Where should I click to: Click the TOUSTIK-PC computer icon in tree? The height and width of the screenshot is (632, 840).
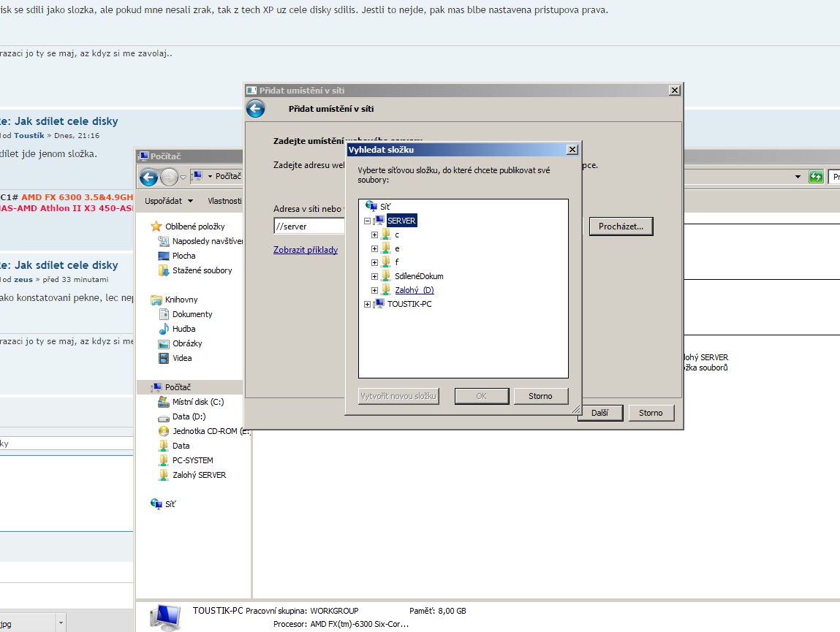[379, 304]
